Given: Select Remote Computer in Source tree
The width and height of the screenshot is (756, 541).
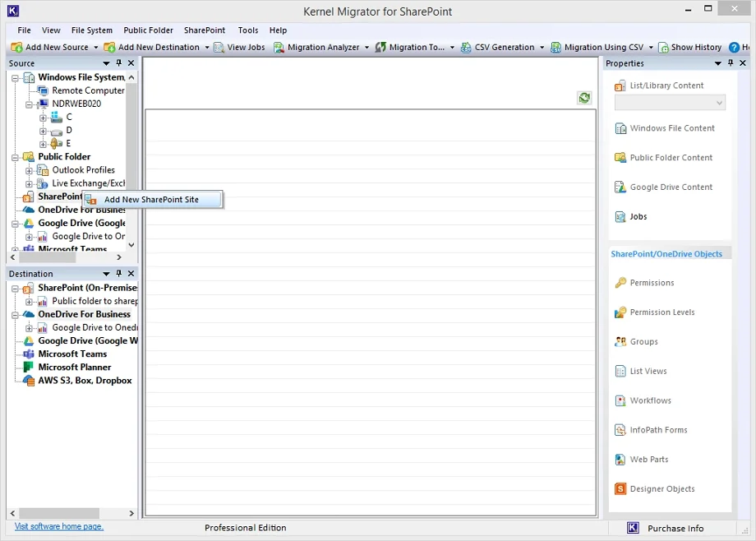Looking at the screenshot, I should click(x=88, y=90).
